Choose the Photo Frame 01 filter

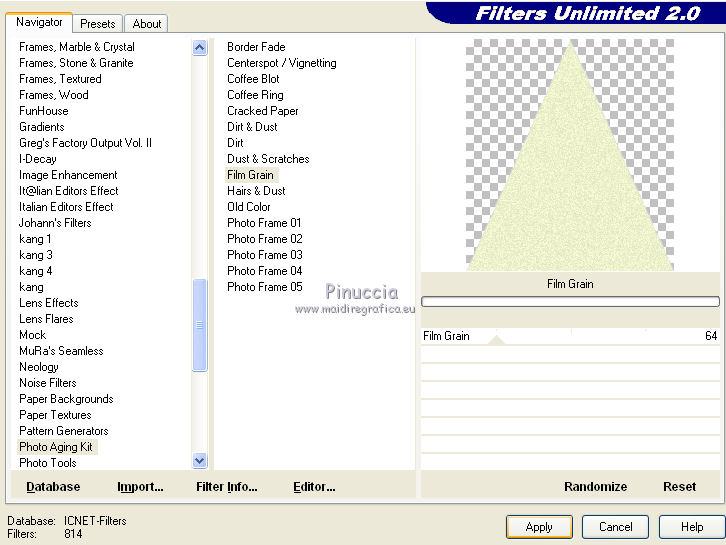click(x=264, y=223)
